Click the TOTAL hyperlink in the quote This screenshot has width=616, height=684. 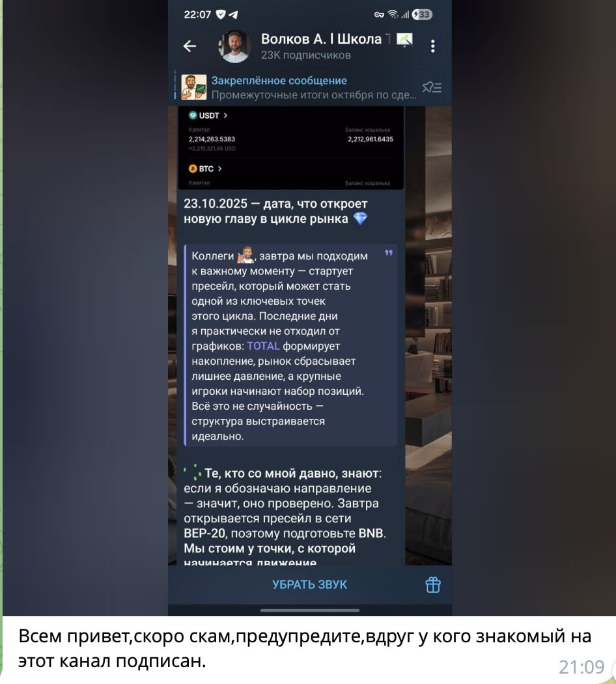pos(263,346)
